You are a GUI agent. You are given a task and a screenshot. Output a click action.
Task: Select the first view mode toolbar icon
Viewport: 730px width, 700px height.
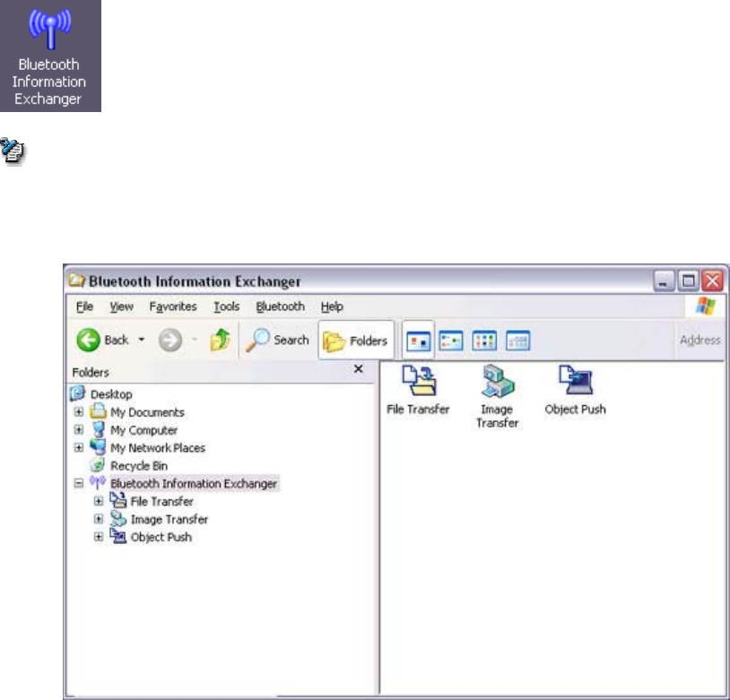tap(418, 341)
